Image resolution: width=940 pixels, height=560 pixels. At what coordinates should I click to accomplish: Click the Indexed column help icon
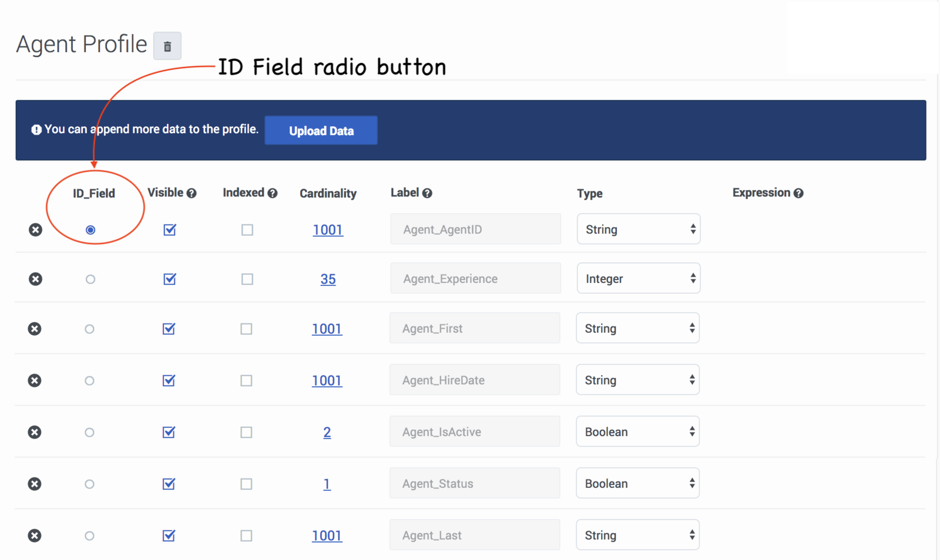pyautogui.click(x=273, y=193)
